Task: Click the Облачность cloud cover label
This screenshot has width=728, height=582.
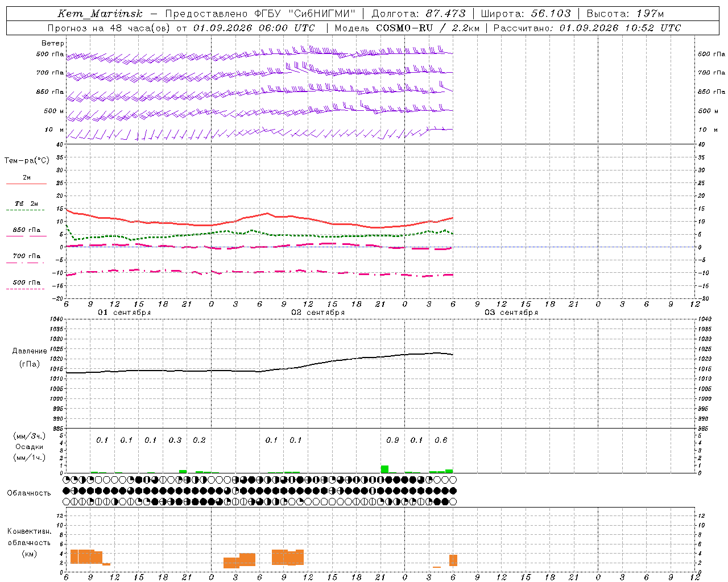Action: point(29,493)
